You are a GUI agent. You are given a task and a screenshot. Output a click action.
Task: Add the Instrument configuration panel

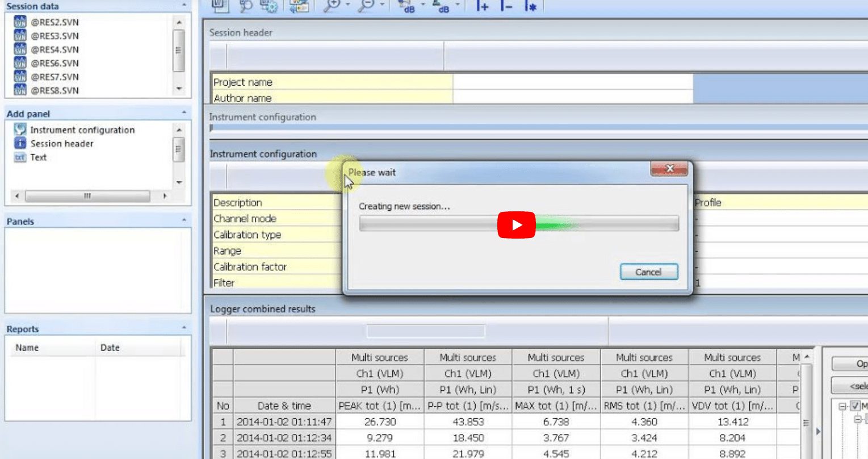tap(82, 130)
